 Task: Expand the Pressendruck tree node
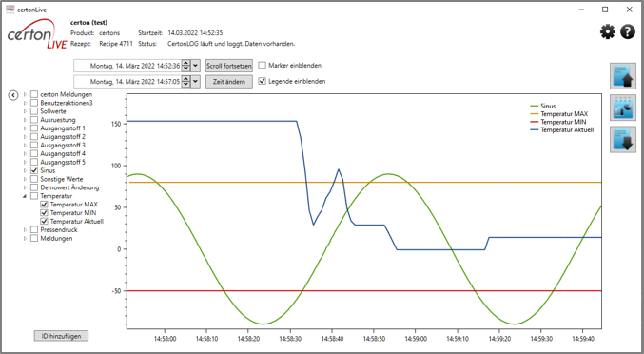(x=25, y=230)
